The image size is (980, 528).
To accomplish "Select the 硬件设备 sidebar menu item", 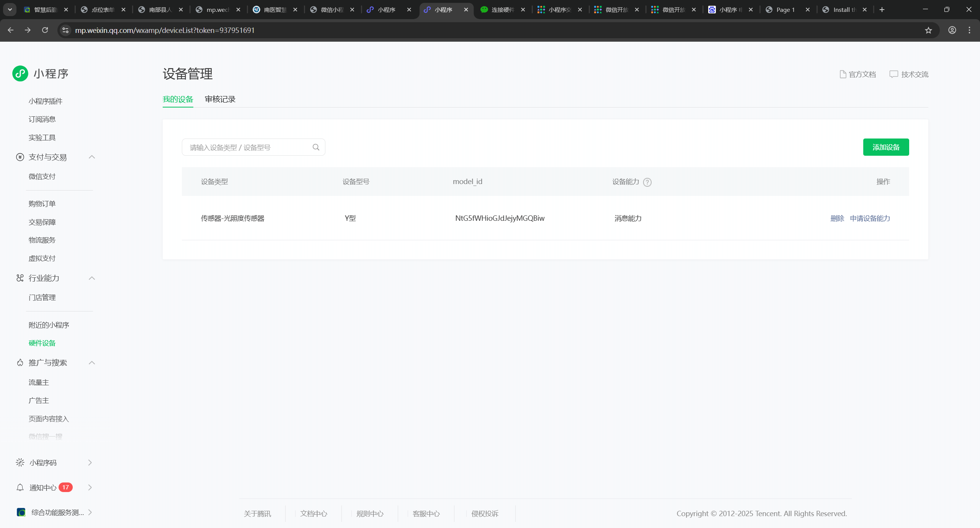I will point(42,343).
